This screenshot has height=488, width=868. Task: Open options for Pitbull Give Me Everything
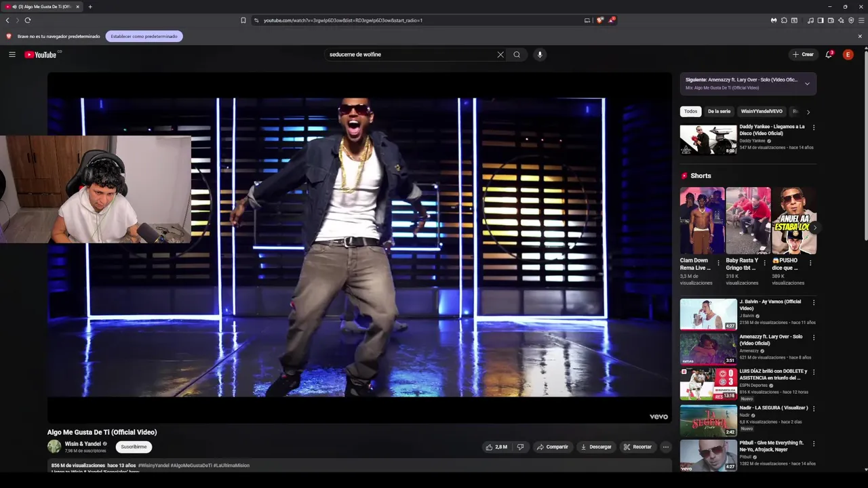814,444
